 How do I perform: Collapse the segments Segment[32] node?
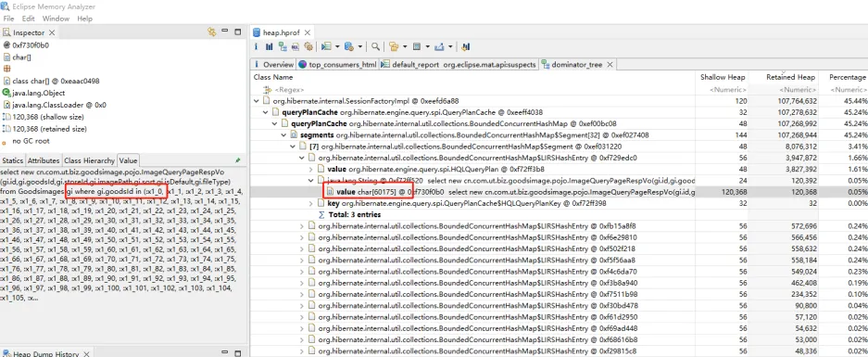284,135
